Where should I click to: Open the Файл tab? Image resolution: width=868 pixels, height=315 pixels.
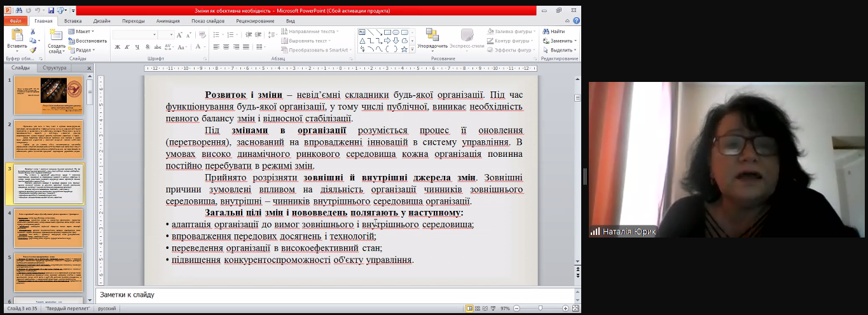[15, 21]
